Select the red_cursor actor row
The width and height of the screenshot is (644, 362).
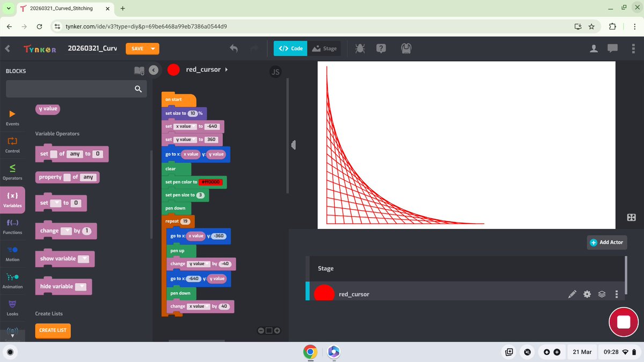pyautogui.click(x=466, y=291)
